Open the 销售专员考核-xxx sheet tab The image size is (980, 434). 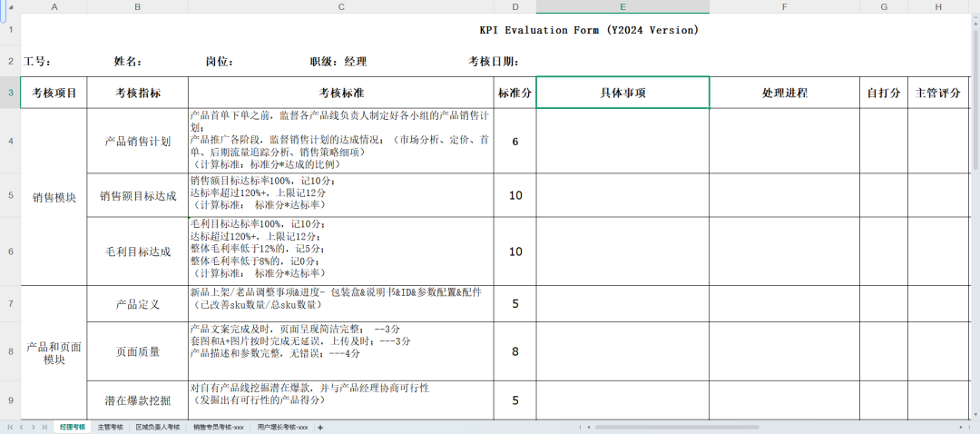click(x=219, y=427)
